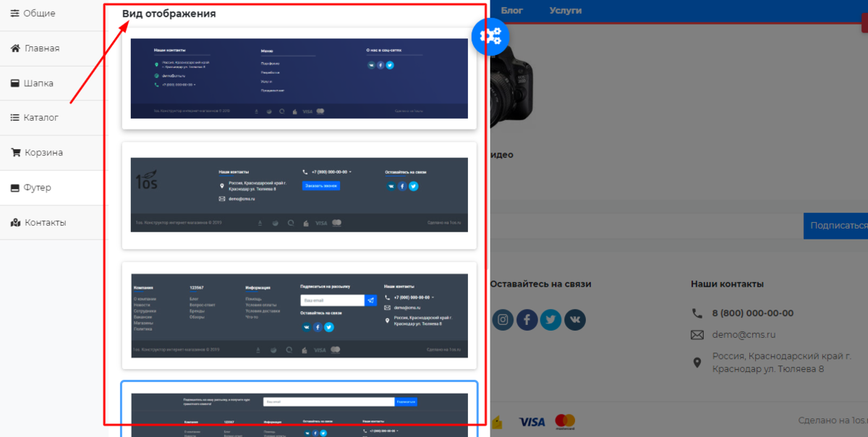Click the Вид отображения panel heading
The height and width of the screenshot is (437, 868).
169,14
